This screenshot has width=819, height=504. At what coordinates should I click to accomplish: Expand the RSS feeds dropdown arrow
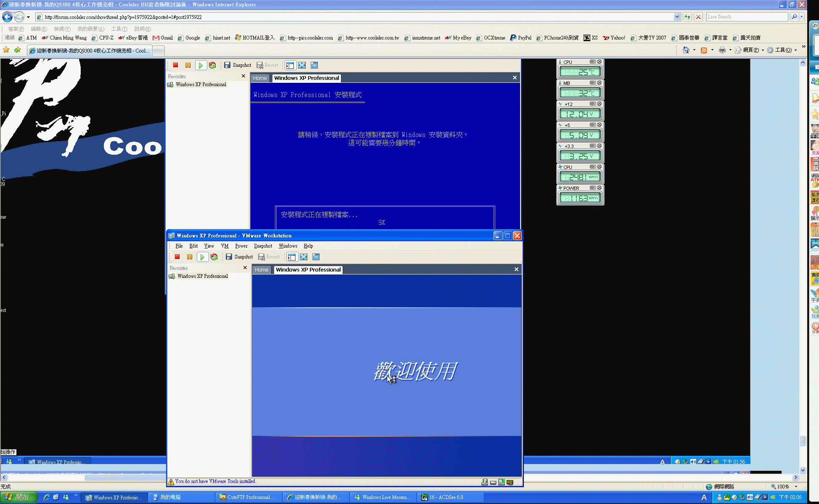(x=712, y=50)
